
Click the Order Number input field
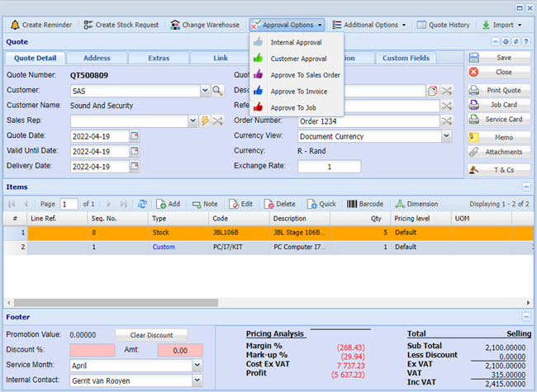click(368, 121)
